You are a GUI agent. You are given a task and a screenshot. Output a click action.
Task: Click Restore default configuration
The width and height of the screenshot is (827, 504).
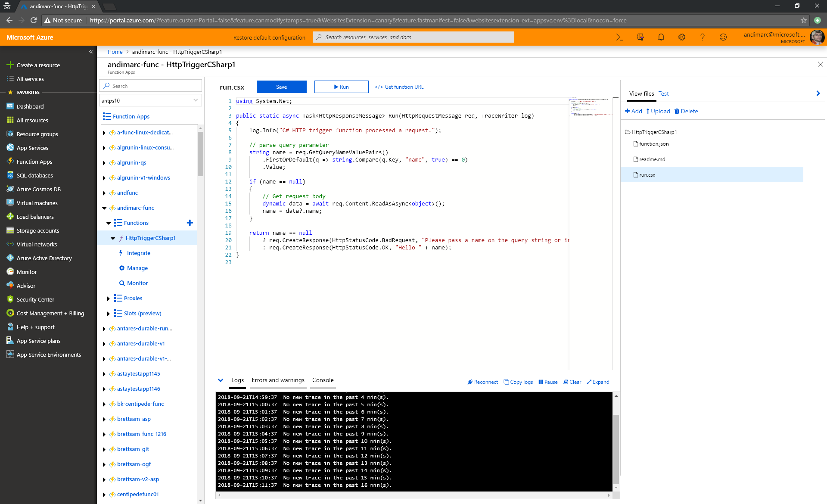pos(269,37)
